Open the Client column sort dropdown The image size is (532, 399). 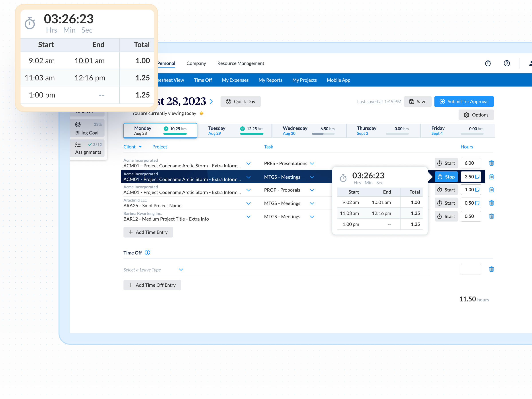[140, 147]
